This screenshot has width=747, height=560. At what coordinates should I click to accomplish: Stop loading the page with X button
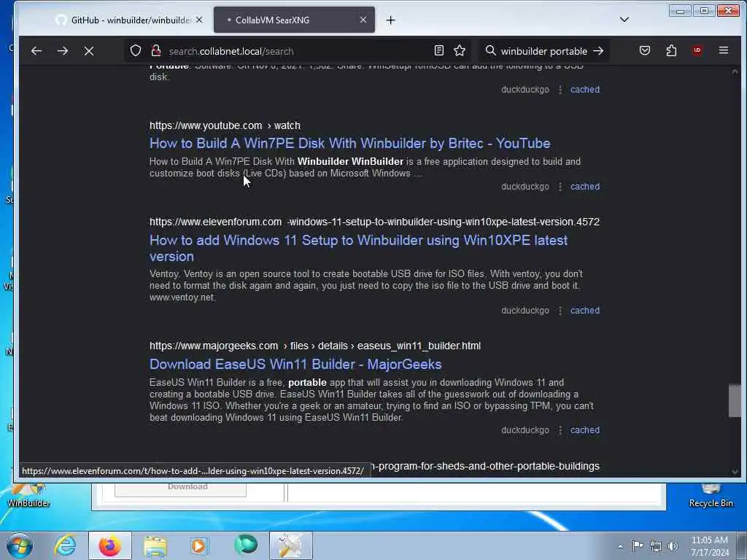click(88, 51)
